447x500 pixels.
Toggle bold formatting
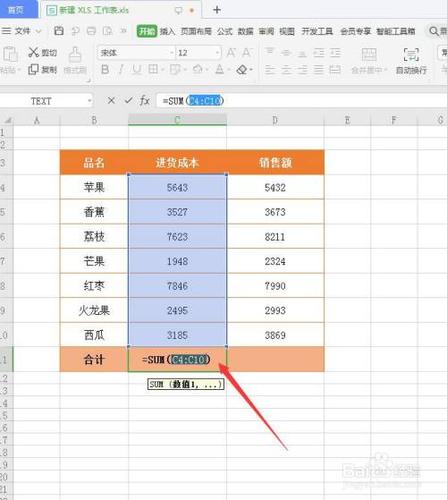pos(105,70)
